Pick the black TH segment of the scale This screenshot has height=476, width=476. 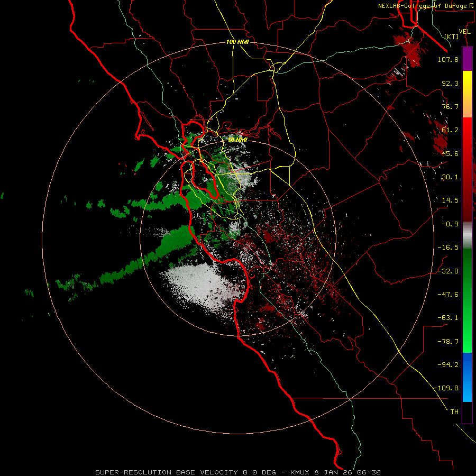click(x=467, y=412)
